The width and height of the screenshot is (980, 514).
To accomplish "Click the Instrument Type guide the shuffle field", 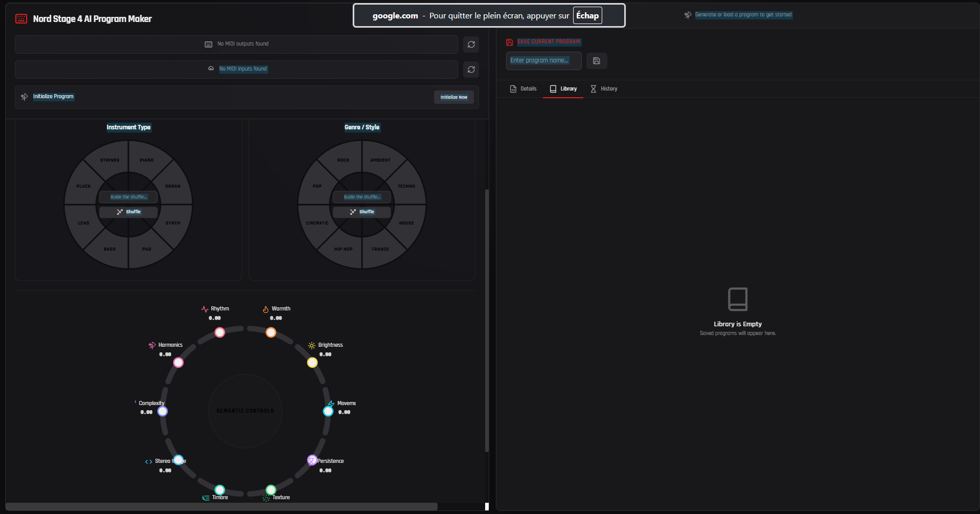I will coord(128,197).
